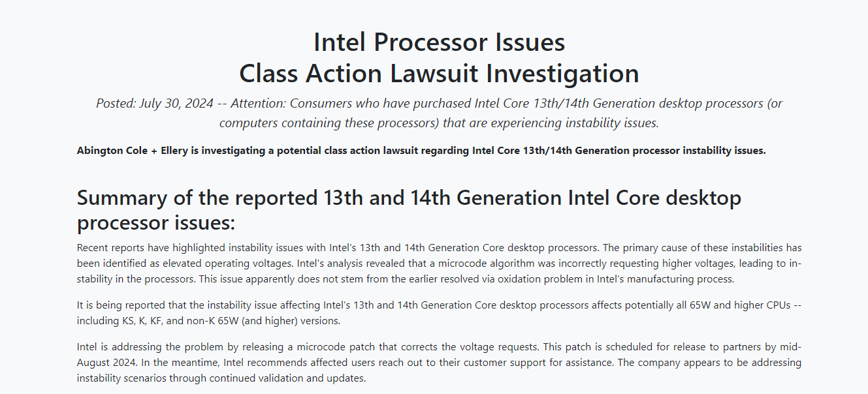Viewport: 868px width, 394px height.
Task: Click the paragraph starting "Intel is addressing the problem"
Action: (x=439, y=363)
